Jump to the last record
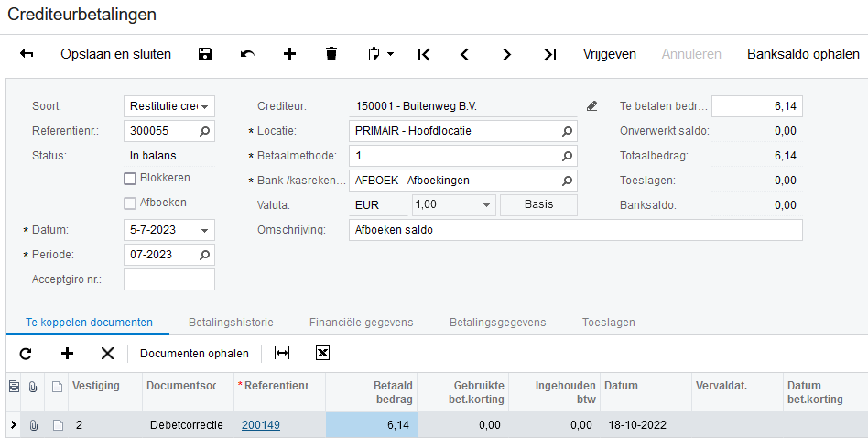 click(x=549, y=54)
